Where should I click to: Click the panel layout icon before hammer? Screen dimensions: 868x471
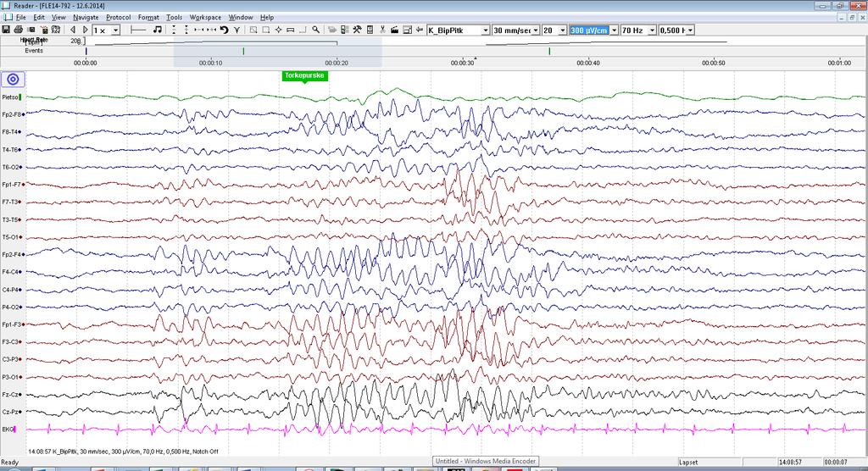344,30
